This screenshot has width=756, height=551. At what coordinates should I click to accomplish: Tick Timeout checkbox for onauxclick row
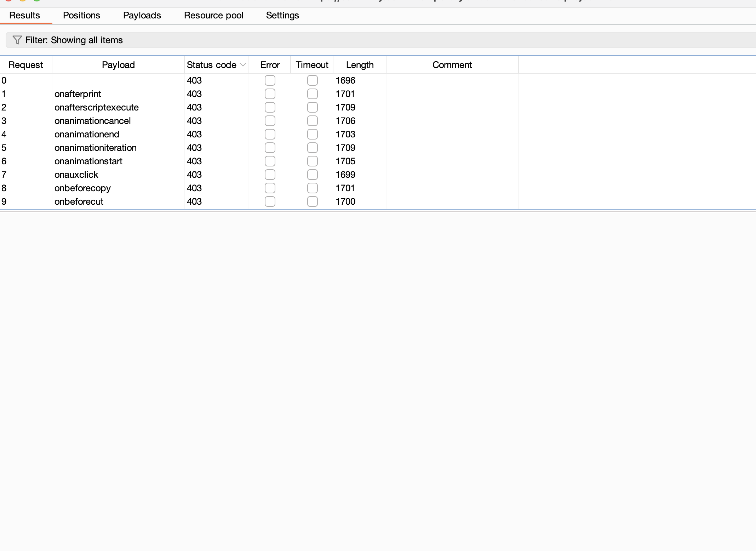pos(312,175)
